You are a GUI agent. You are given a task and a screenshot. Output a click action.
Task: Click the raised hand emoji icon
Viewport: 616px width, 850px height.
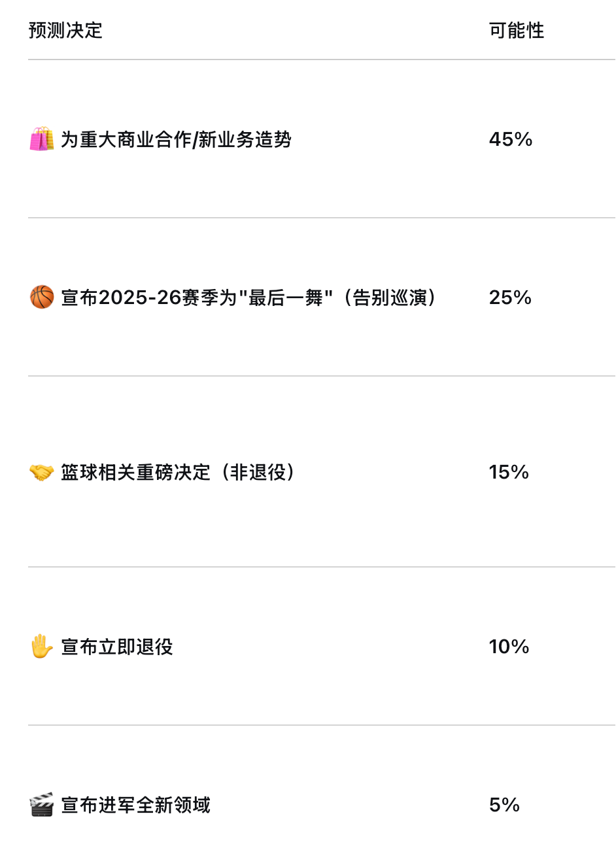(x=42, y=647)
